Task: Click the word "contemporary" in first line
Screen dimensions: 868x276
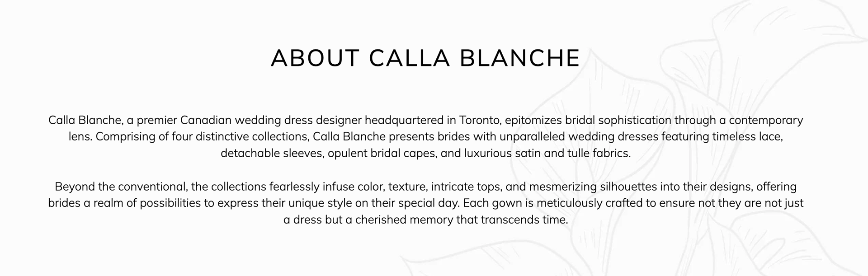Action: pyautogui.click(x=765, y=121)
